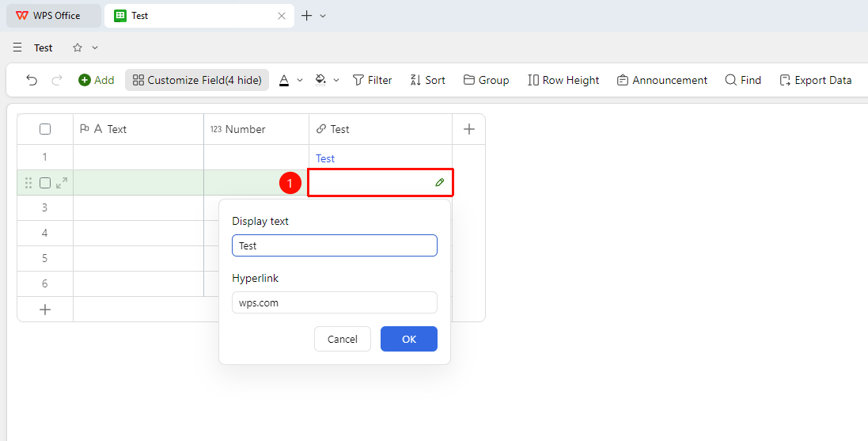Select row number 5
The width and height of the screenshot is (868, 441).
(x=45, y=258)
